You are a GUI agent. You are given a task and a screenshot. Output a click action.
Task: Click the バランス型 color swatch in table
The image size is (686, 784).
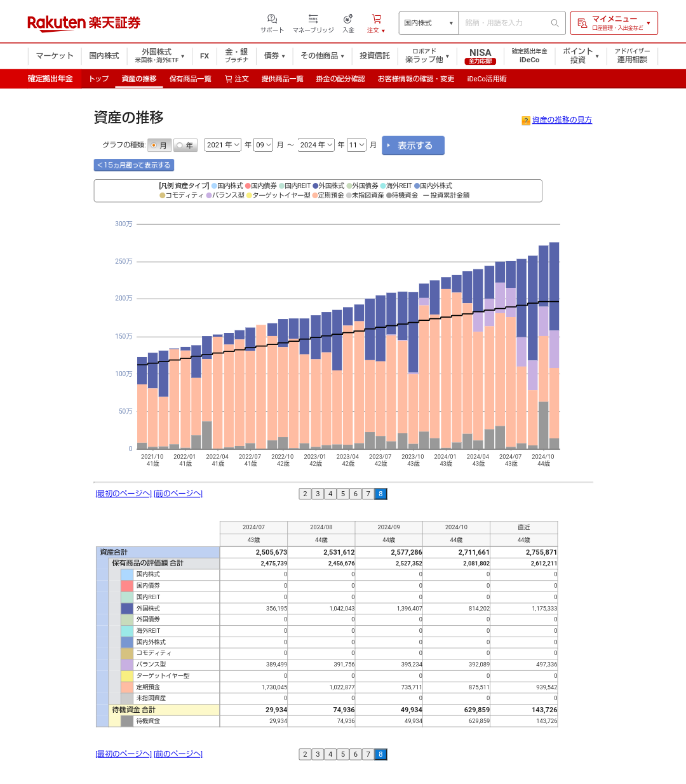coord(127,665)
